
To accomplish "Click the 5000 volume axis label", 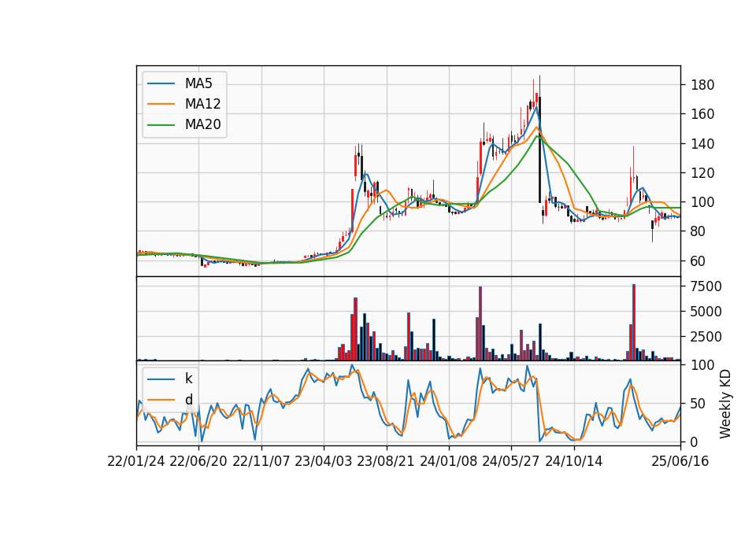I will pyautogui.click(x=706, y=312).
